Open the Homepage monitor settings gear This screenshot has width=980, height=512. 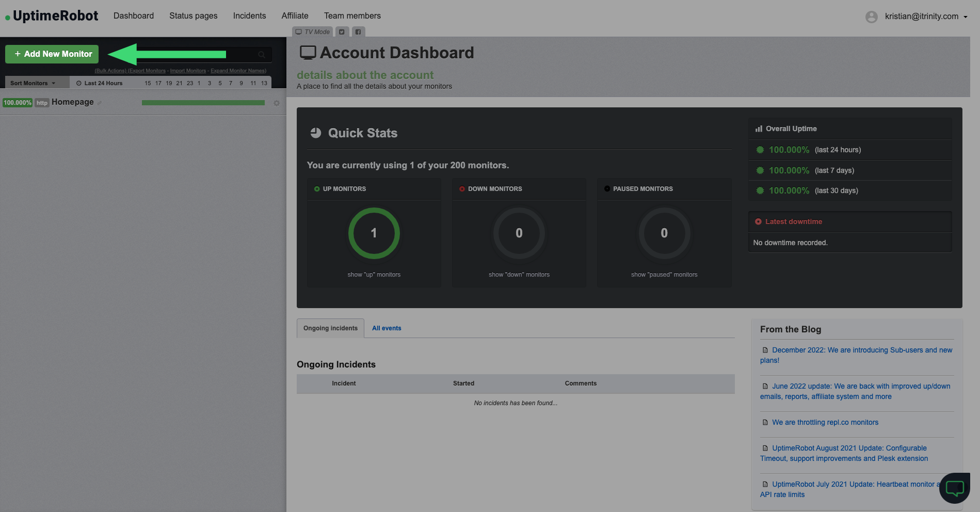tap(277, 103)
